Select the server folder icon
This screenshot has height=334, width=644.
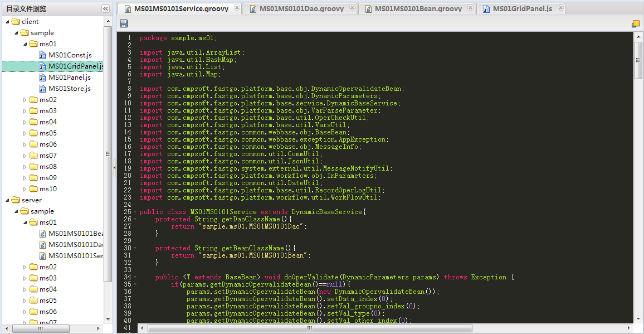coord(16,200)
